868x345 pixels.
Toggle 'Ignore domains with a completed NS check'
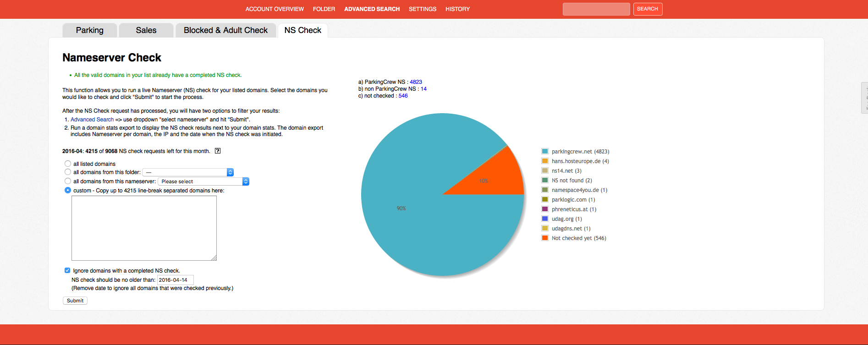point(67,271)
